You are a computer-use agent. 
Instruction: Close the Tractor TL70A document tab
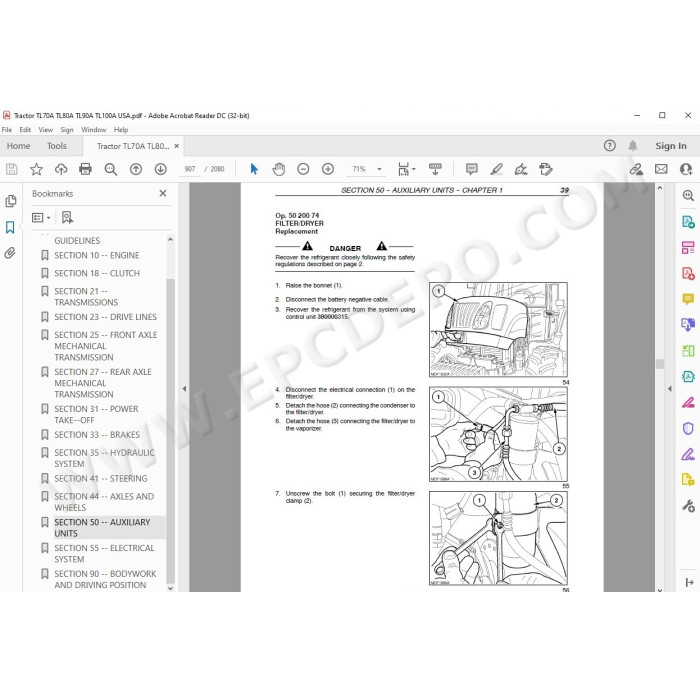click(177, 146)
